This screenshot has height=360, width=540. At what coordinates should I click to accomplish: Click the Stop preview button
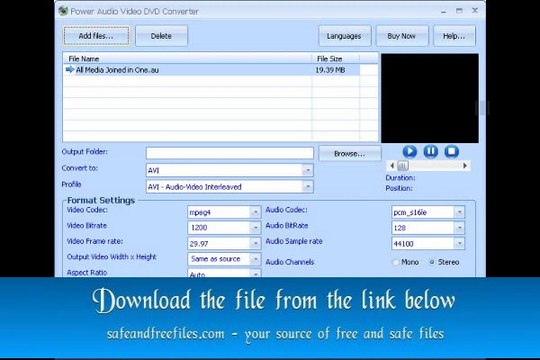[x=451, y=151]
